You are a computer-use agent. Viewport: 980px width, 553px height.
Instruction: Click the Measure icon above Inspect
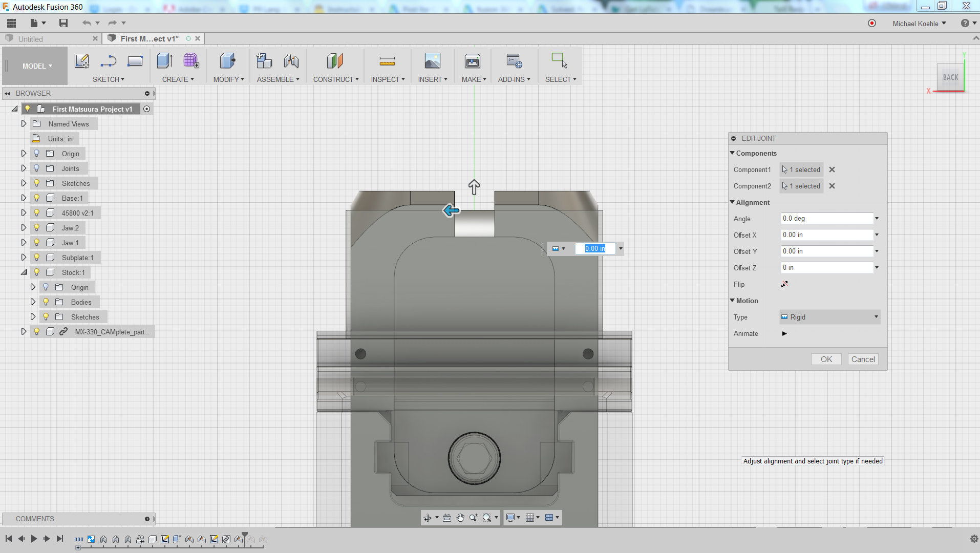(x=387, y=61)
